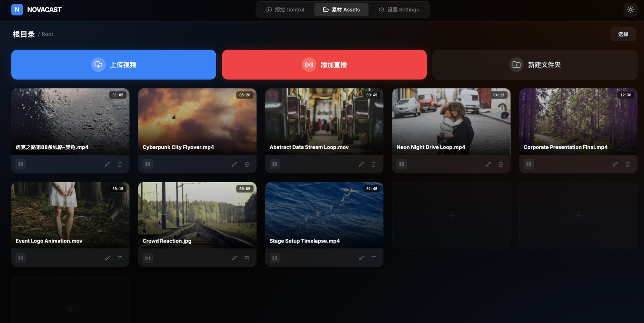Click the NOVACAST brand name text
Screen dimensions: 644x323
tap(44, 10)
